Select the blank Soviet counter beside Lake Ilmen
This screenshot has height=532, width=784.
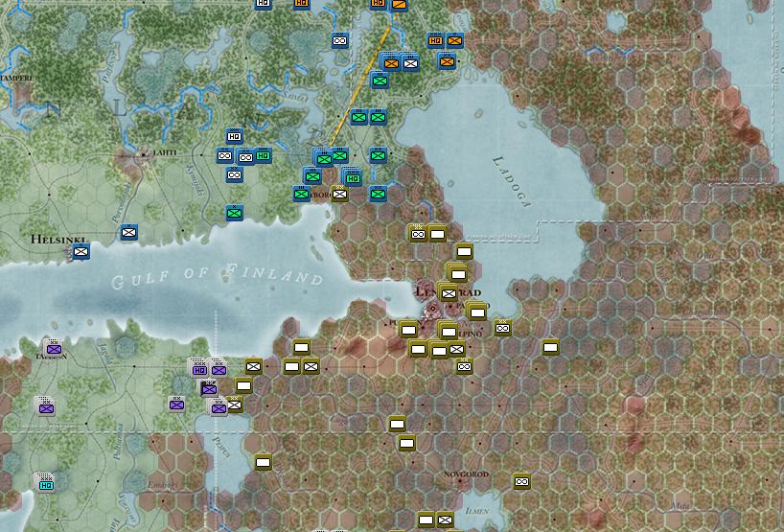click(426, 520)
